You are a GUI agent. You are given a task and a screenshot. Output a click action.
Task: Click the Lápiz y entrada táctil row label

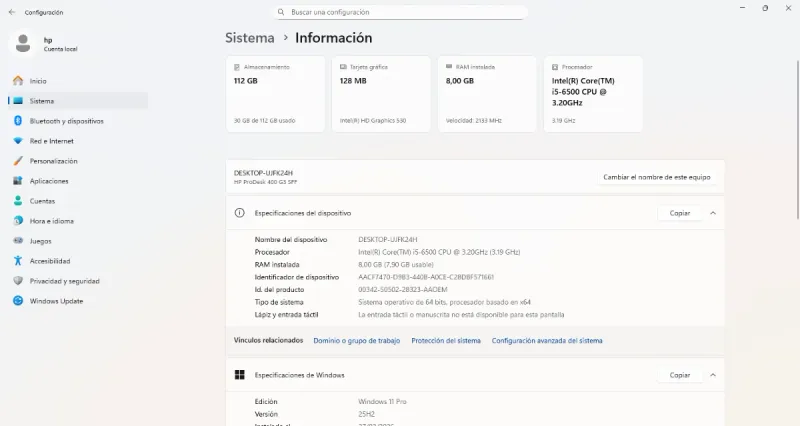pos(286,315)
